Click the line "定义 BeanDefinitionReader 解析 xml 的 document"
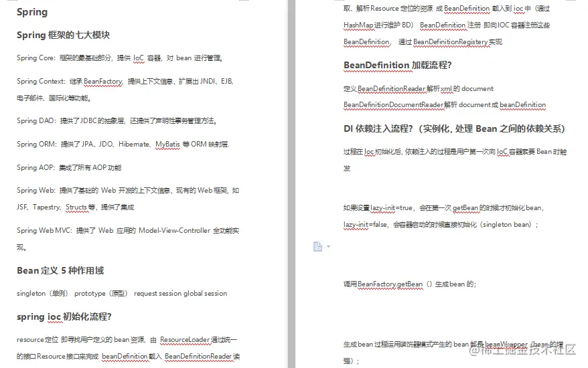 point(419,89)
